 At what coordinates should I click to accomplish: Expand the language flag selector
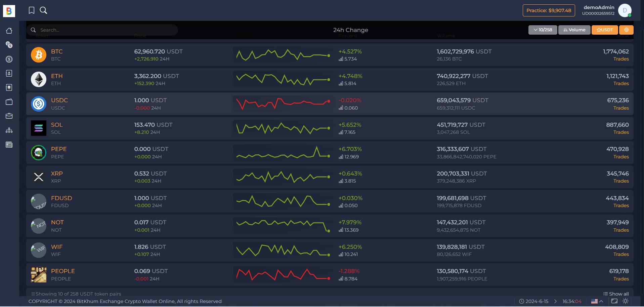tap(597, 301)
